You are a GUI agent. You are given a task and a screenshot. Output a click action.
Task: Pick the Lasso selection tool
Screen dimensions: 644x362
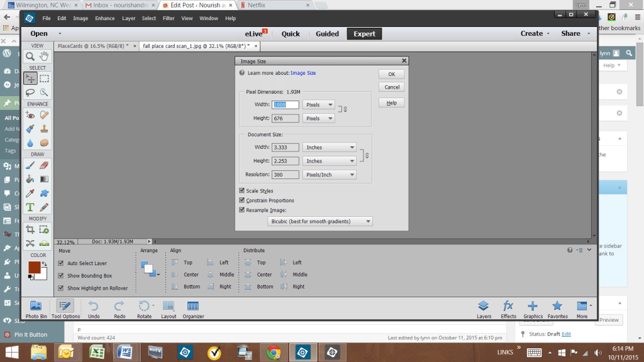pos(30,92)
